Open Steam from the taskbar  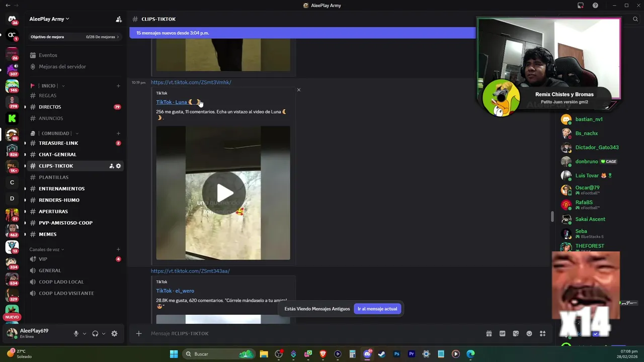(x=382, y=354)
